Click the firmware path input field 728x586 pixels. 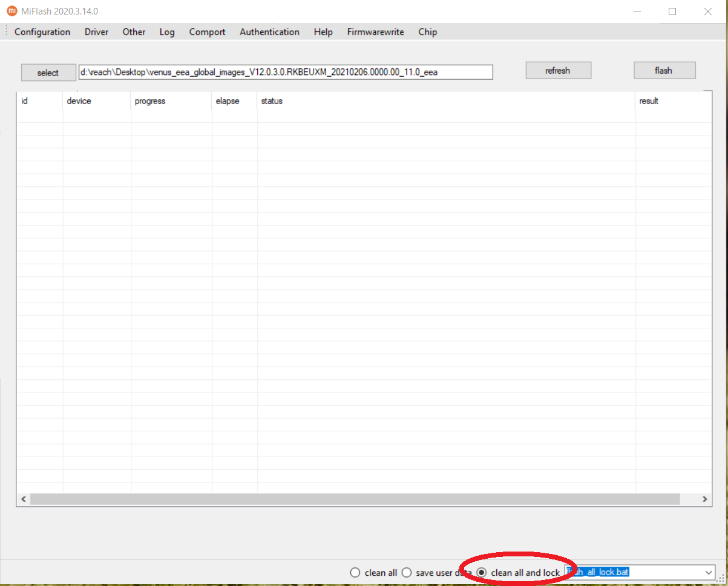tap(286, 72)
